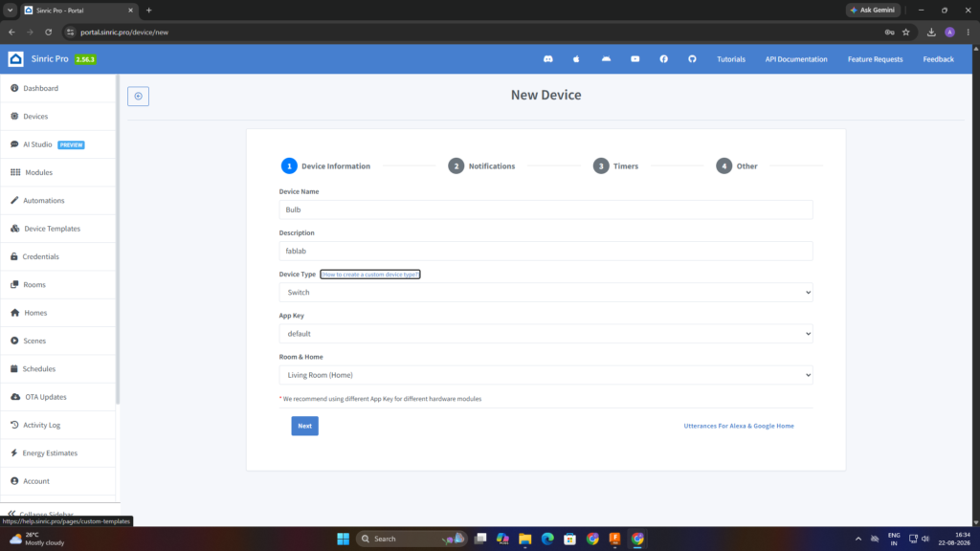Open Microsoft Store from the taskbar
Image resolution: width=980 pixels, height=551 pixels.
pyautogui.click(x=570, y=539)
